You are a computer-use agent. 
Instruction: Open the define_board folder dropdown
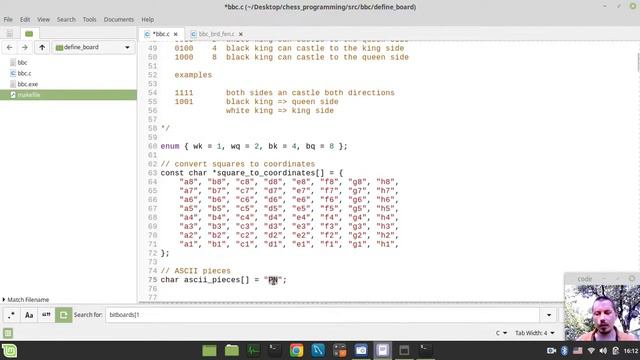click(93, 47)
